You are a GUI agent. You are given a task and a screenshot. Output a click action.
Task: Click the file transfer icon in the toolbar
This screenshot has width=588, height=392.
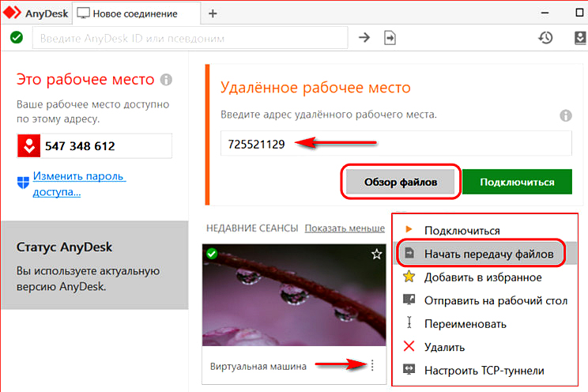point(390,38)
